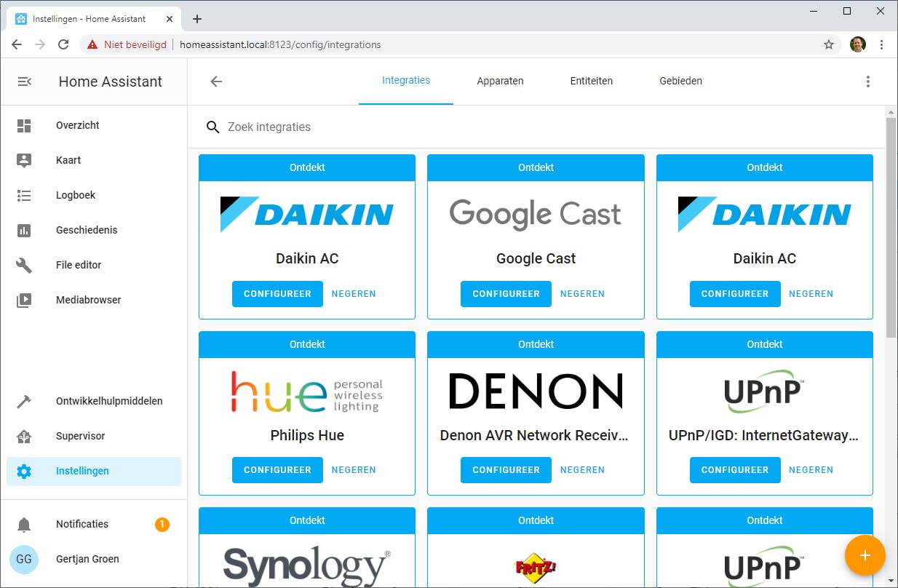Close the Instellingen browser tab
The height and width of the screenshot is (588, 898).
169,19
